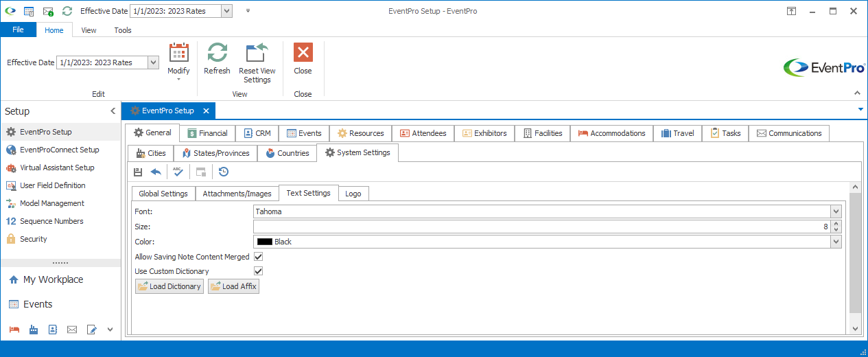868x357 pixels.
Task: Open the calendar grid quick access icon
Action: pyautogui.click(x=29, y=11)
